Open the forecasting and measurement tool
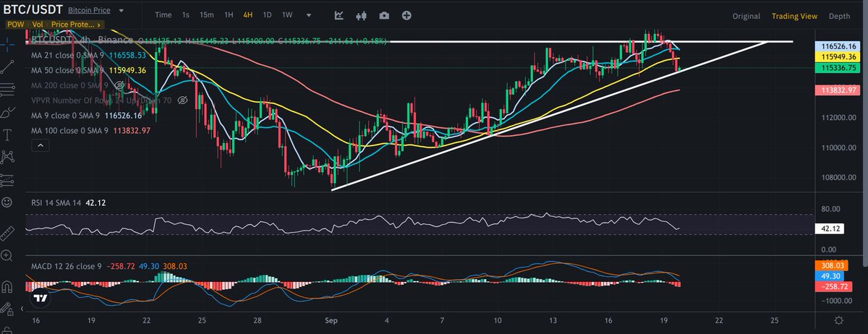Image resolution: width=868 pixels, height=334 pixels. pos(7,179)
